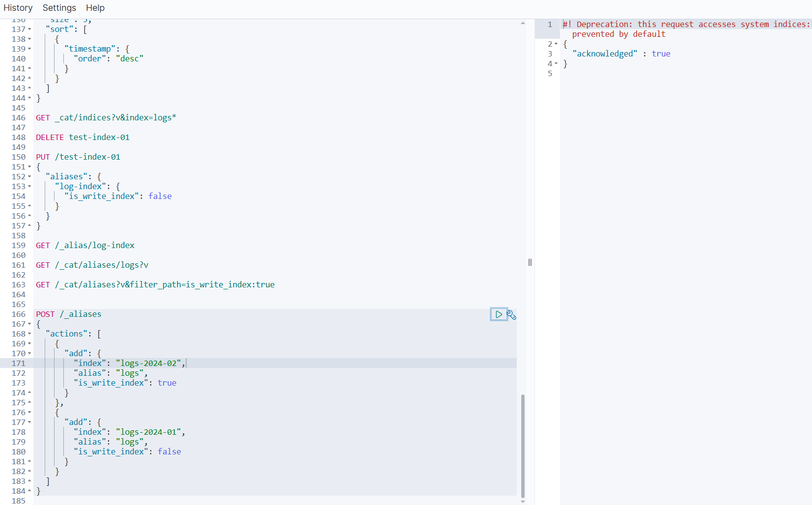
Task: Open the Settings menu
Action: (59, 8)
